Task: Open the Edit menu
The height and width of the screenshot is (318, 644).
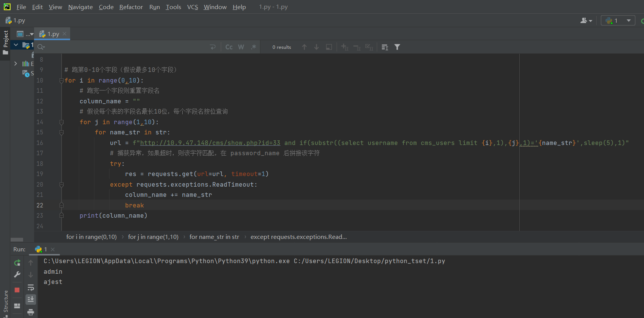Action: [x=37, y=7]
